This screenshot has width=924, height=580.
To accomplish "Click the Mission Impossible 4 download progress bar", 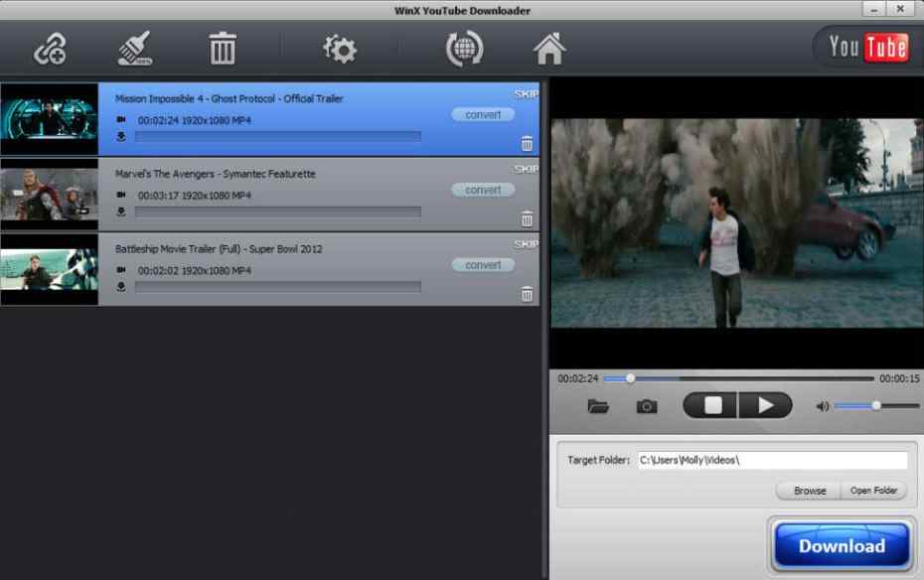I will click(x=278, y=137).
